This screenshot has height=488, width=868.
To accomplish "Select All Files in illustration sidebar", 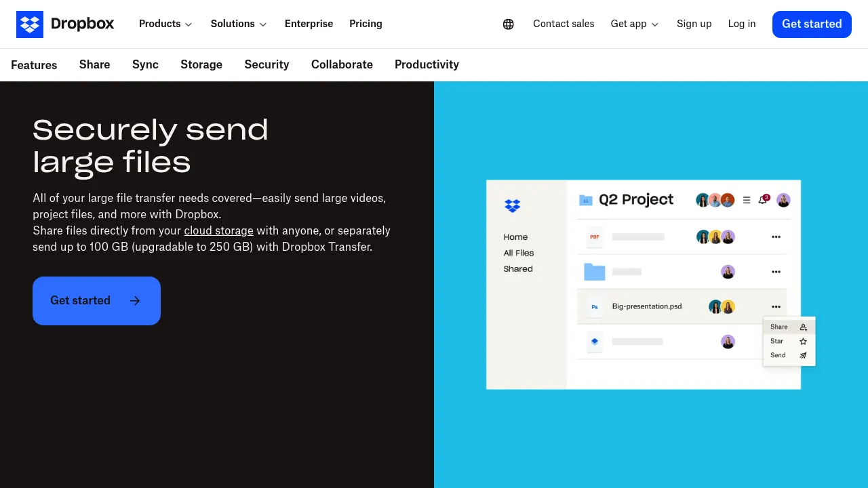I will (519, 253).
